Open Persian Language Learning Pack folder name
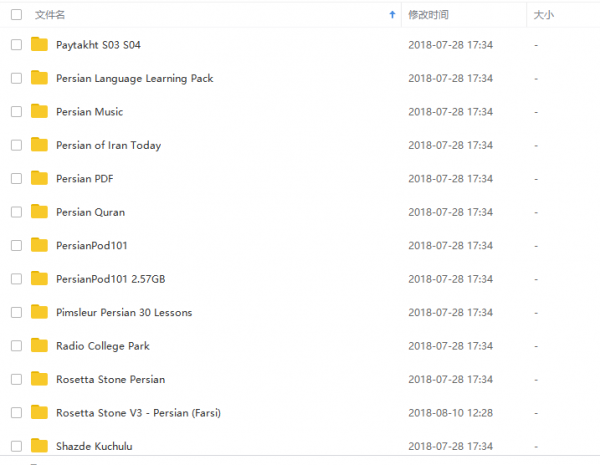This screenshot has height=465, width=600. tap(135, 78)
